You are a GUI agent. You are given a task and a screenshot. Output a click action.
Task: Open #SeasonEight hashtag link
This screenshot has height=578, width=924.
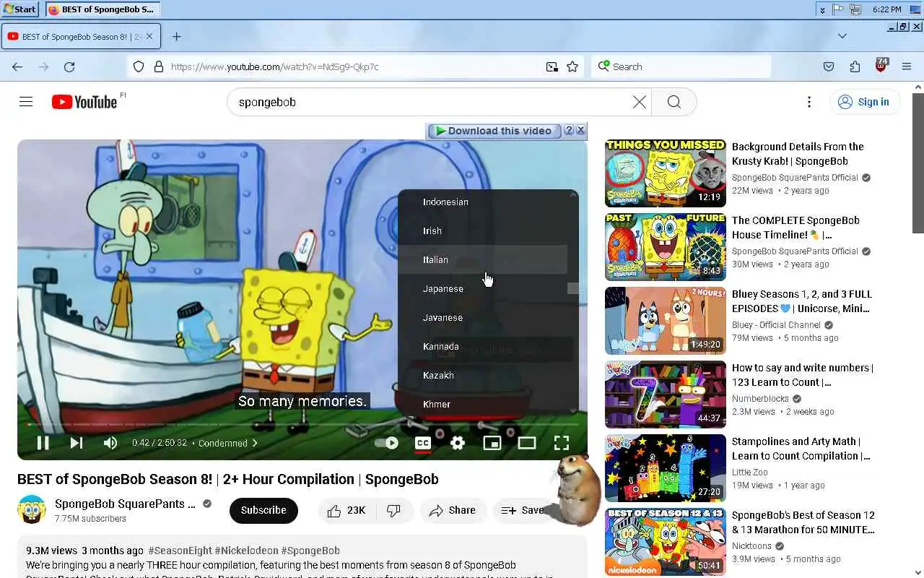(180, 551)
